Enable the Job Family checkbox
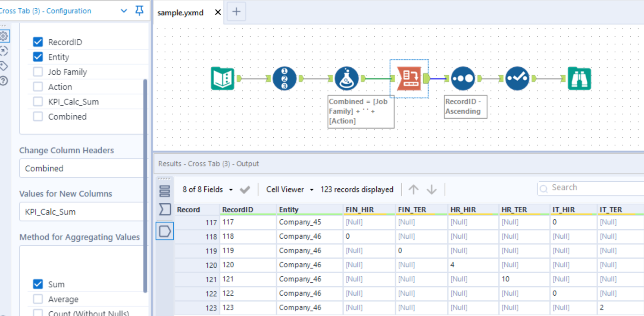 point(38,72)
